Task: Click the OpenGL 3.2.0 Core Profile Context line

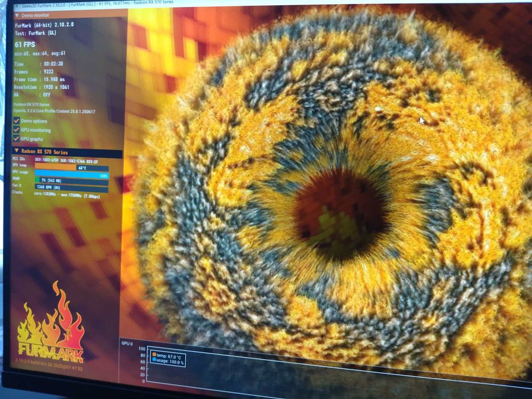Action: 54,111
